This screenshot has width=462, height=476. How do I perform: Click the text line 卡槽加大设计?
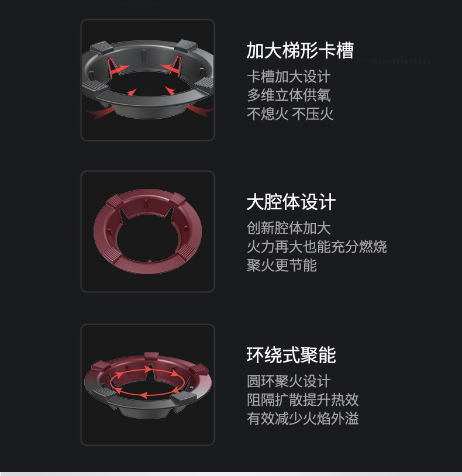289,77
